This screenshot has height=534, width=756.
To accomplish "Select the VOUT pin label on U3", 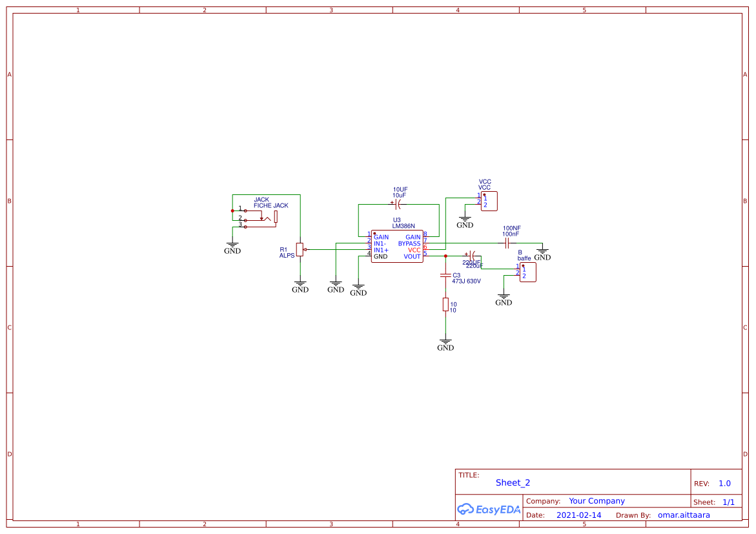I will point(412,256).
